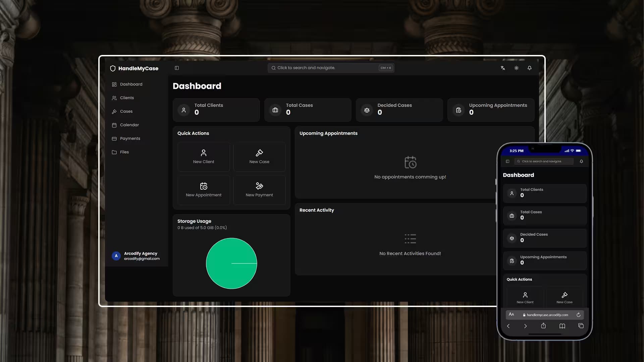Open the language translation switcher
Image resolution: width=644 pixels, height=362 pixels.
pyautogui.click(x=502, y=68)
